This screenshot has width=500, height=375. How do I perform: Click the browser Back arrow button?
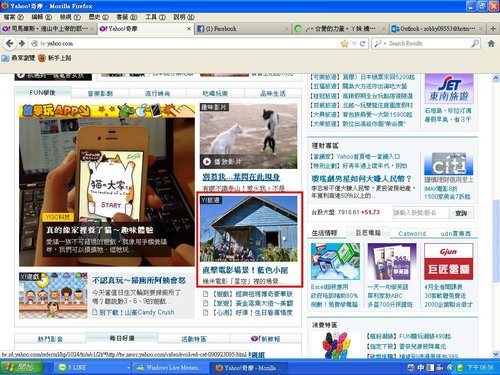[10, 43]
